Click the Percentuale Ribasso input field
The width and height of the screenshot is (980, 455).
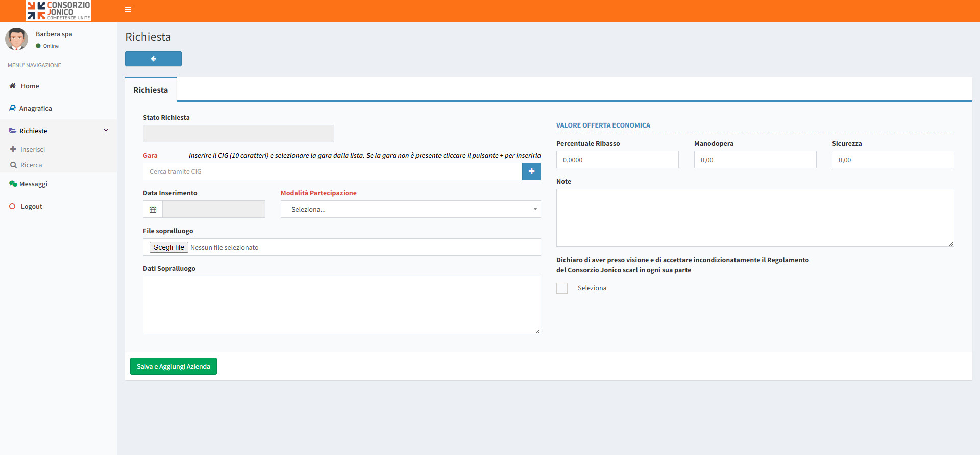617,160
